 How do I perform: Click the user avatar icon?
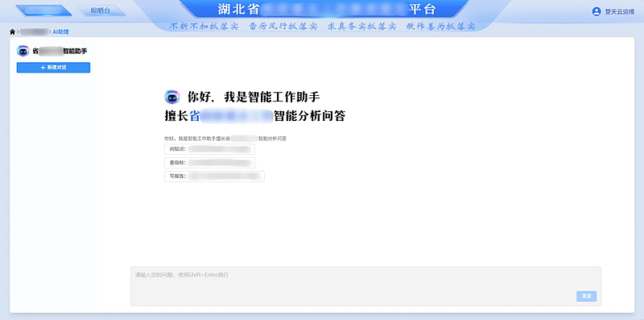point(597,11)
